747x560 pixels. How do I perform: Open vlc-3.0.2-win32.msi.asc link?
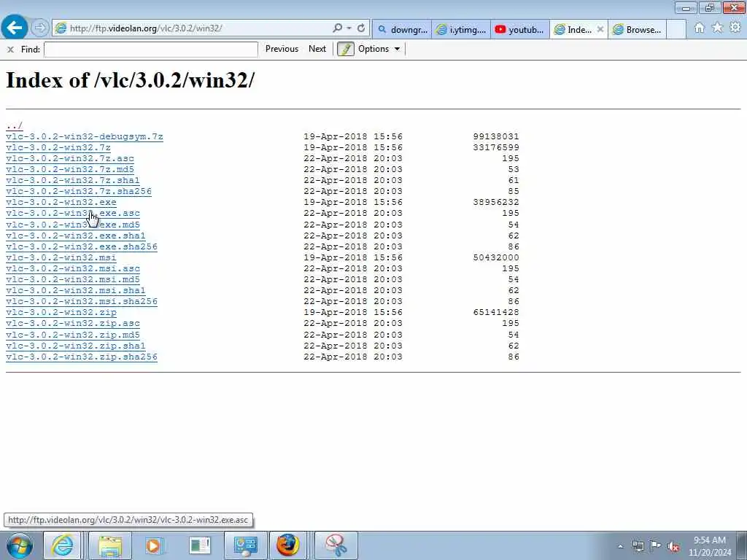(x=73, y=268)
